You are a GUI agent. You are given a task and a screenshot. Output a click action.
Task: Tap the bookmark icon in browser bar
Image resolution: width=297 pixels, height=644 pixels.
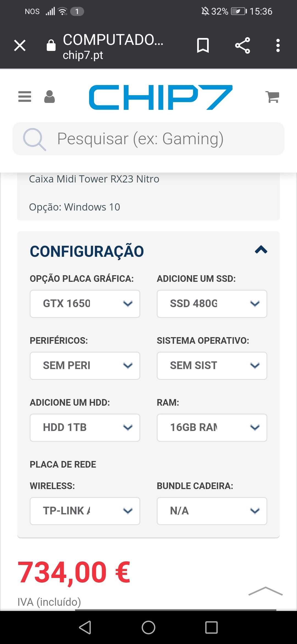coord(203,45)
